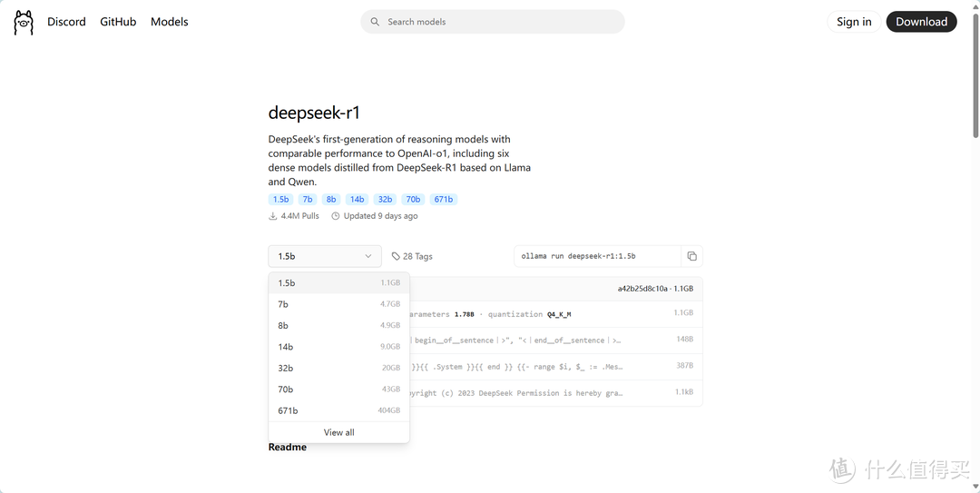Click the deepseek-r1 page title
The image size is (980, 493).
click(x=314, y=113)
